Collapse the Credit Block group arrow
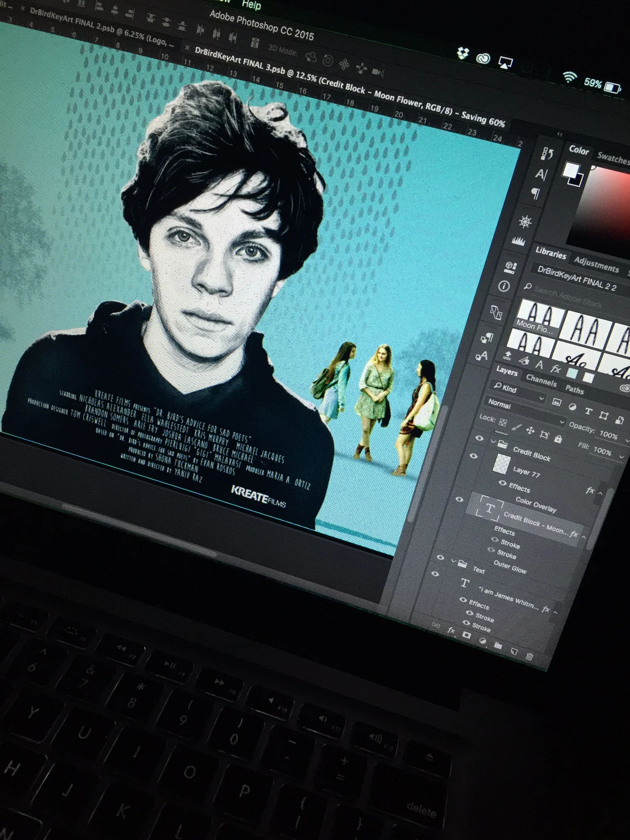This screenshot has width=630, height=840. pos(493,441)
